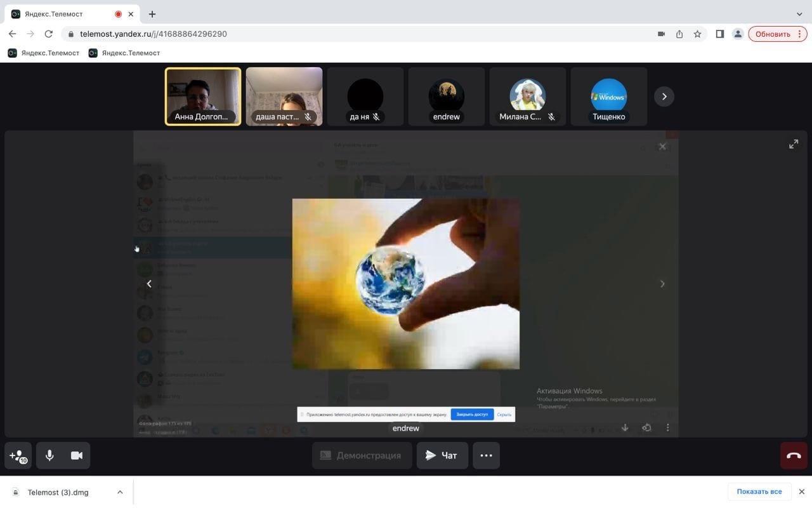The width and height of the screenshot is (812, 508).
Task: Click the share page icon in address bar
Action: (679, 34)
